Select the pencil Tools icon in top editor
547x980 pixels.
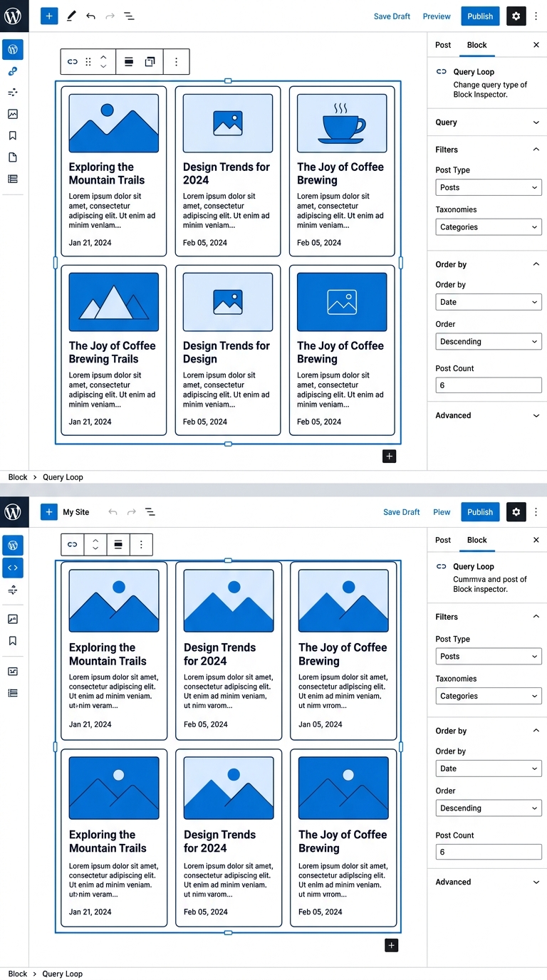(71, 16)
